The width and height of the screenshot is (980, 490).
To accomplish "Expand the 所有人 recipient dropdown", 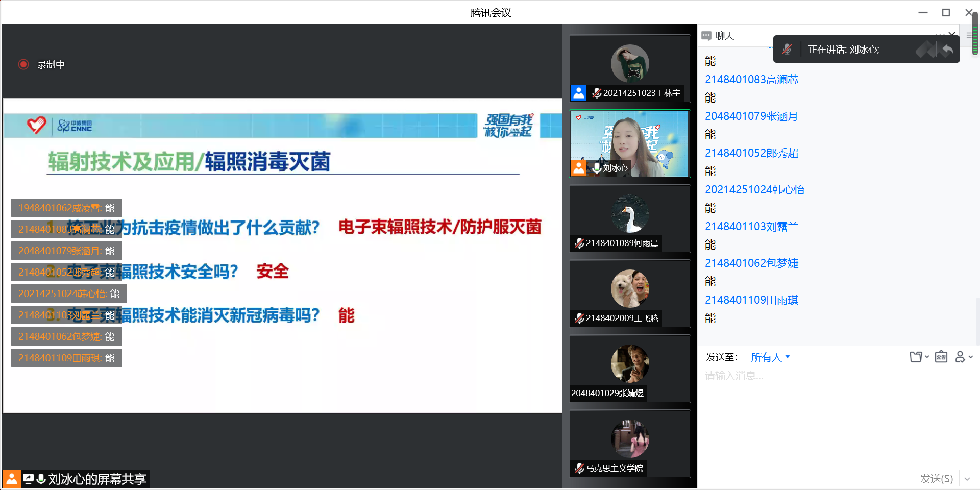I will point(770,357).
